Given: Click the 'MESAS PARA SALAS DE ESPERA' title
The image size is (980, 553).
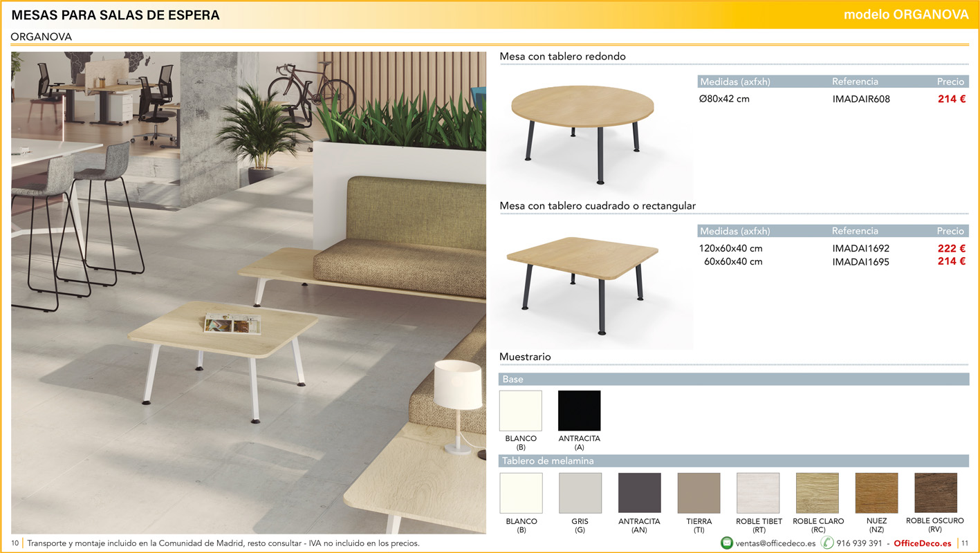Looking at the screenshot, I should [115, 15].
